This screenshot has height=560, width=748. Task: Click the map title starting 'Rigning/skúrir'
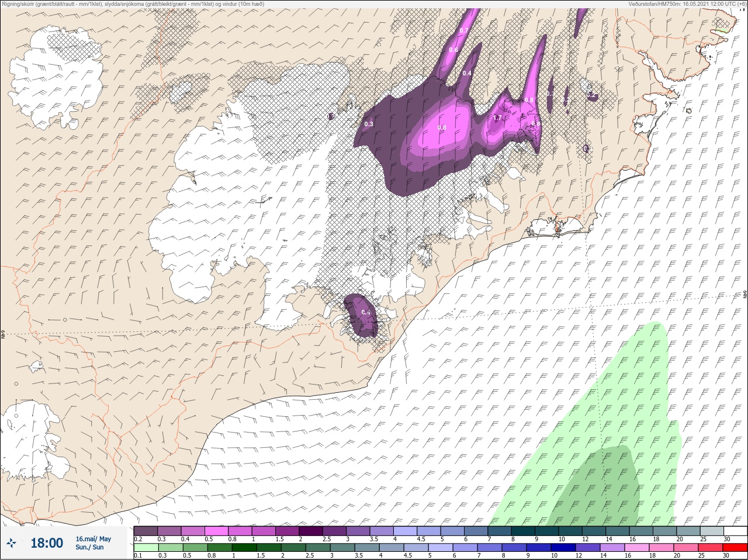[133, 4]
